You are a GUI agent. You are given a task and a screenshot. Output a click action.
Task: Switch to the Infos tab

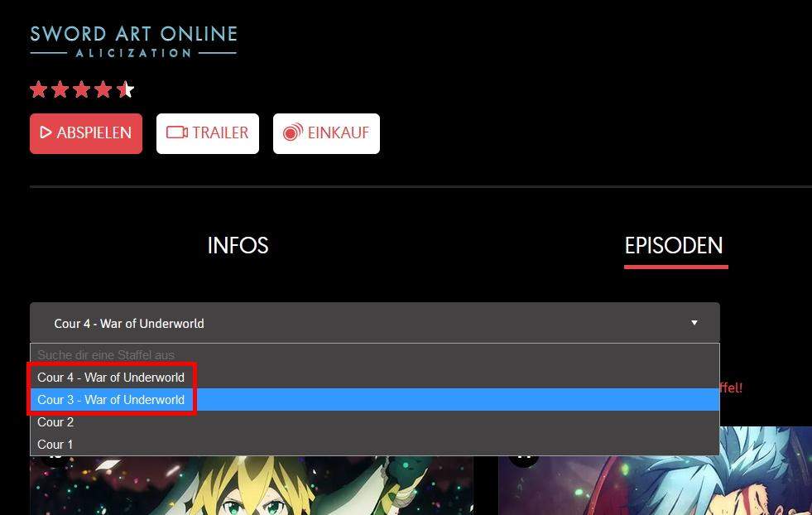click(238, 246)
